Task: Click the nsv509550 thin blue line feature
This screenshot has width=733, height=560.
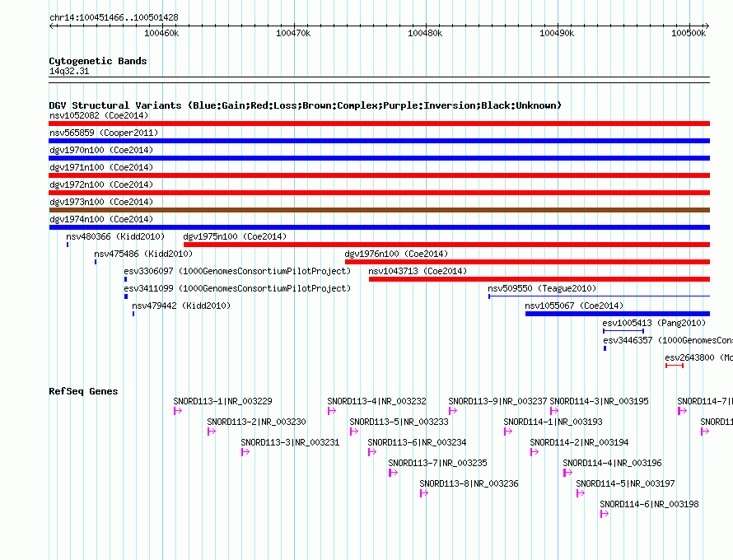Action: coord(600,296)
